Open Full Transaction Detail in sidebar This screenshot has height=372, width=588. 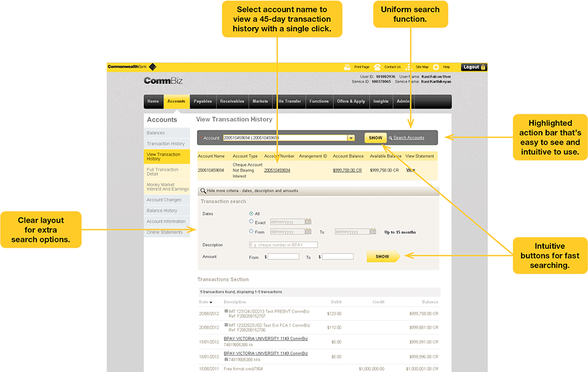[x=167, y=172]
